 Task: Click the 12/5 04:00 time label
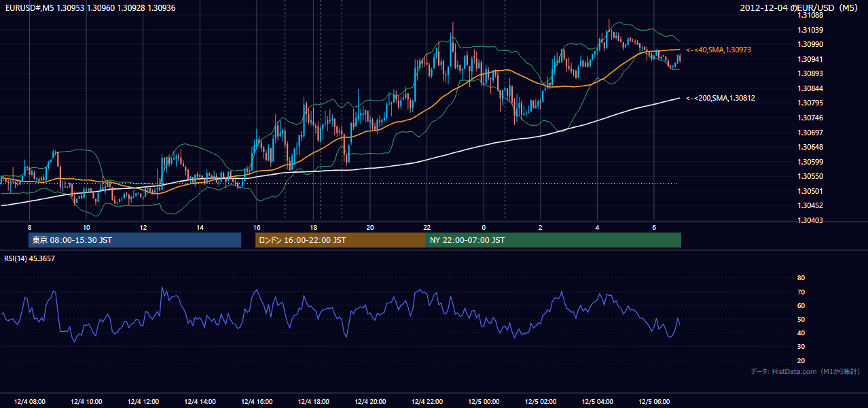point(598,402)
